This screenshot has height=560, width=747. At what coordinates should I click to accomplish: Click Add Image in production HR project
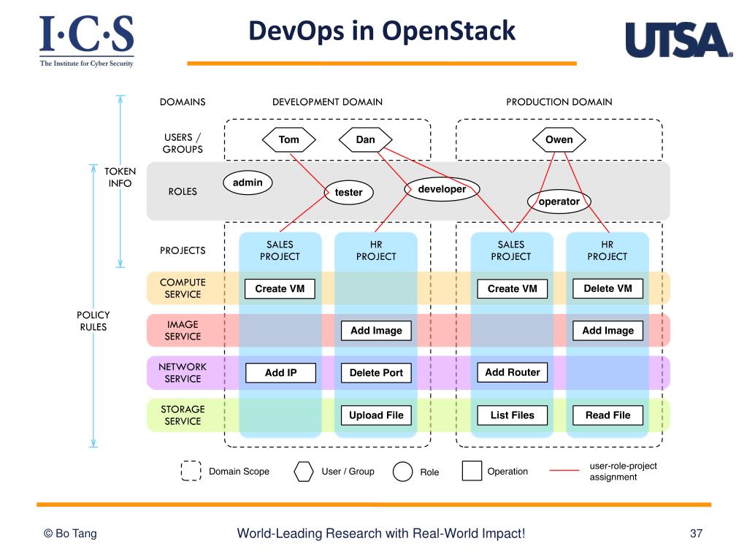click(x=608, y=331)
